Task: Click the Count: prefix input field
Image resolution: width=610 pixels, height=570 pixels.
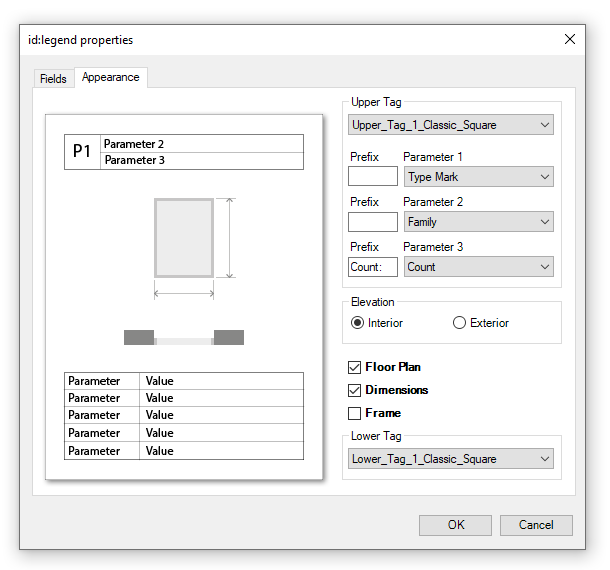Action: tap(372, 267)
